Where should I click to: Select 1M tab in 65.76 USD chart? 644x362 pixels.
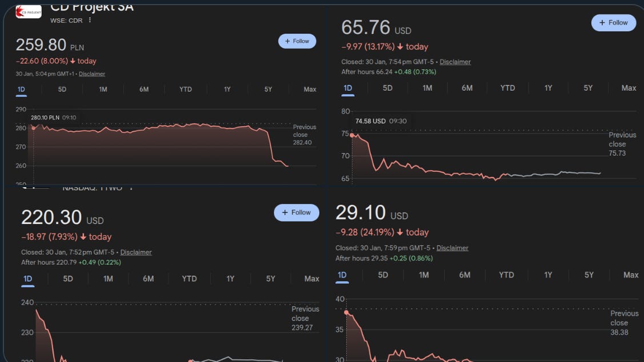pyautogui.click(x=427, y=89)
